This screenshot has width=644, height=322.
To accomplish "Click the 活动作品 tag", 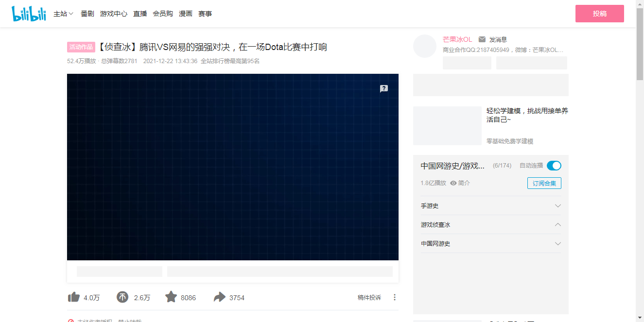I will [81, 47].
